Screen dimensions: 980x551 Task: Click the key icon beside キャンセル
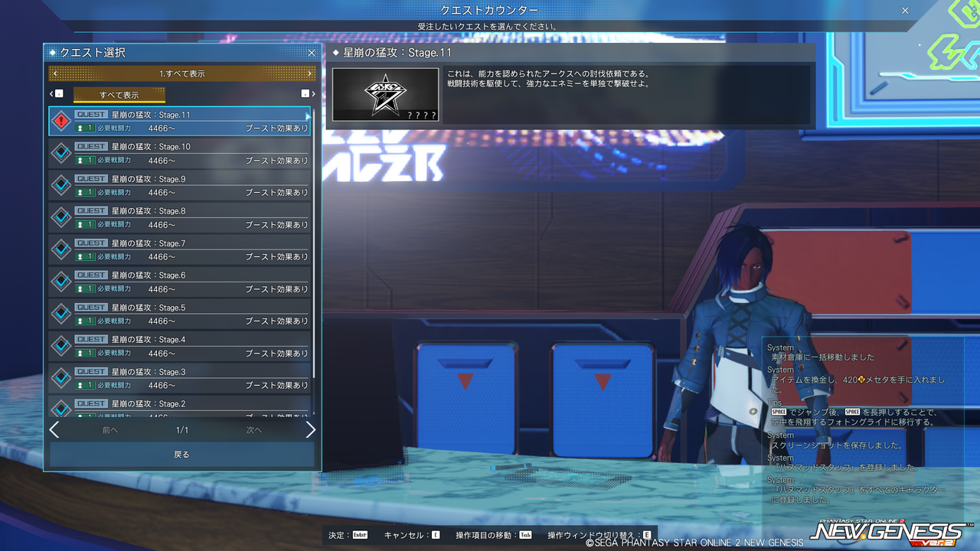point(436,535)
